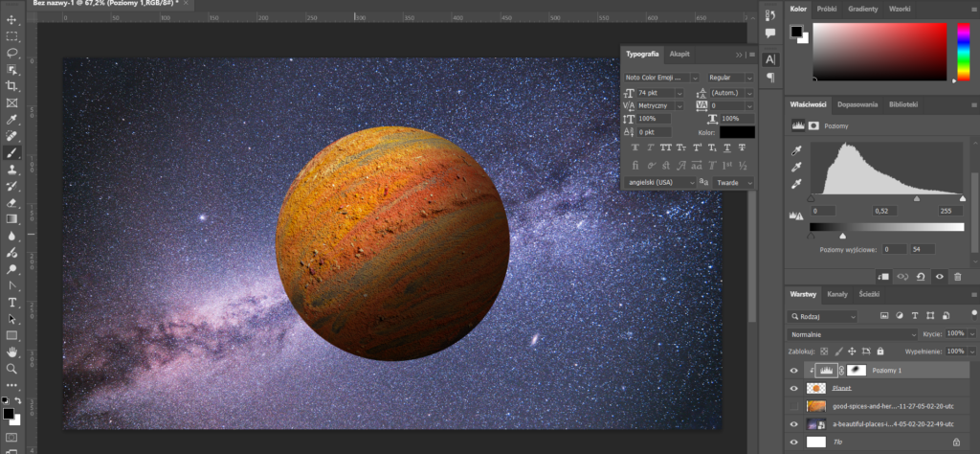The image size is (980, 454).
Task: Click the black point eyedropper in Levels
Action: point(796,150)
